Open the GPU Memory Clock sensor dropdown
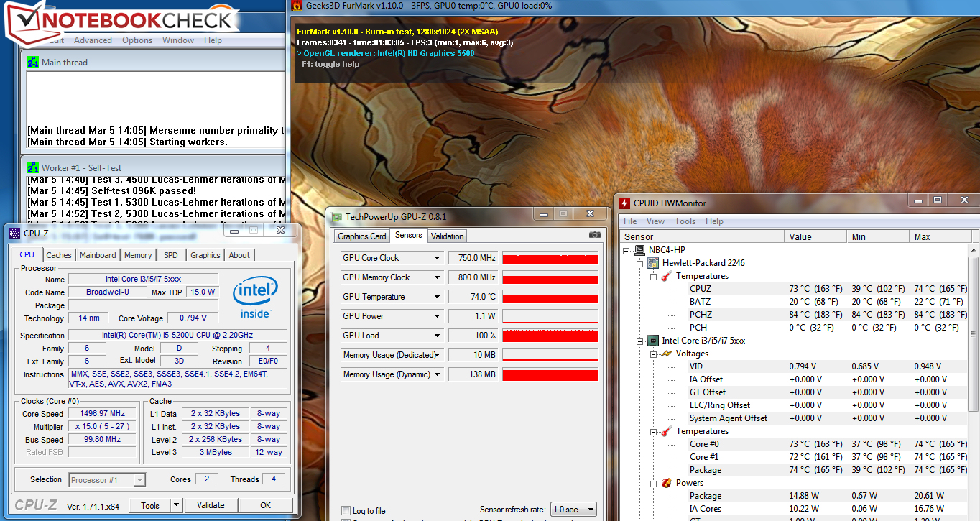 436,277
